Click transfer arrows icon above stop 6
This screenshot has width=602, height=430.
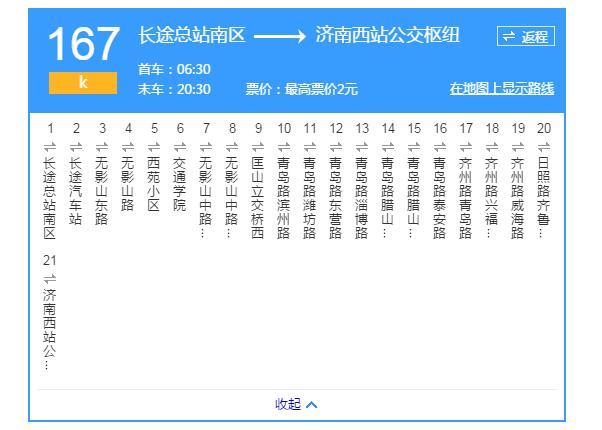point(180,147)
